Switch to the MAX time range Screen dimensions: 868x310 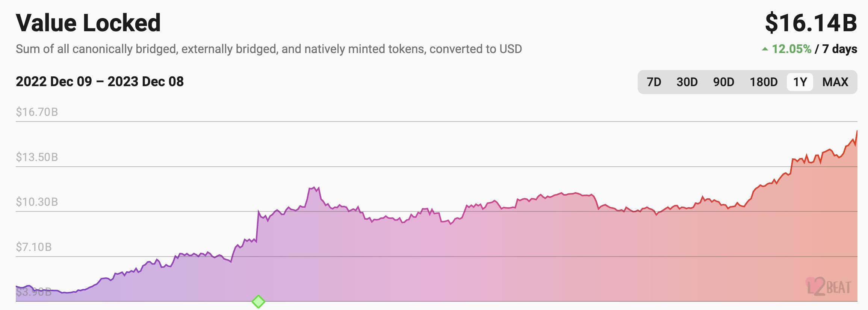click(x=835, y=82)
